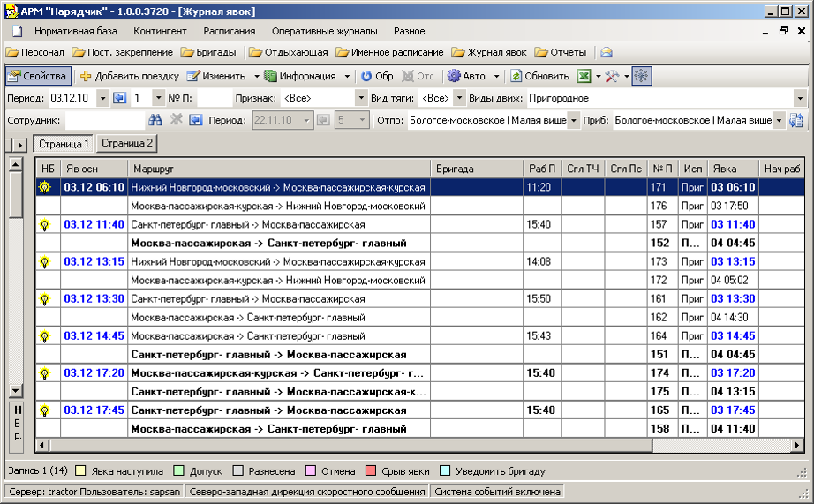Toggle the Свойства properties button

tap(37, 77)
